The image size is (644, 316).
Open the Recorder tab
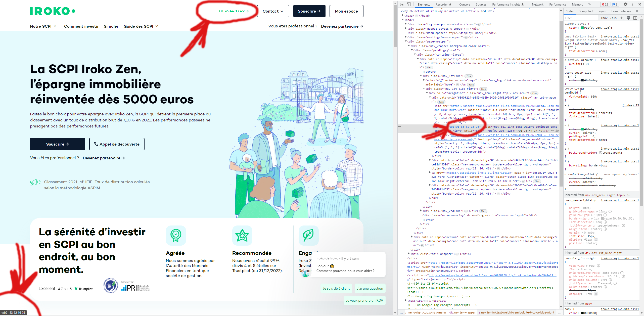click(443, 4)
